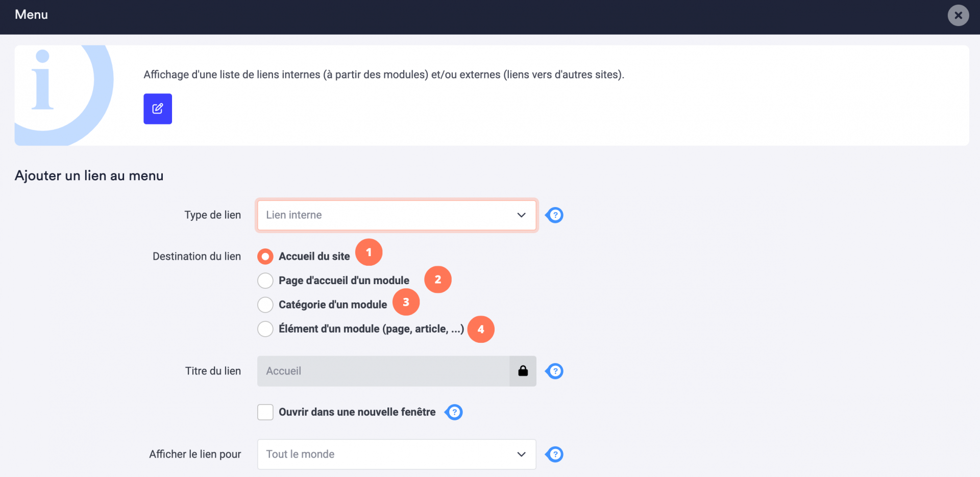
Task: Open the Type de lien dropdown
Action: pos(397,215)
